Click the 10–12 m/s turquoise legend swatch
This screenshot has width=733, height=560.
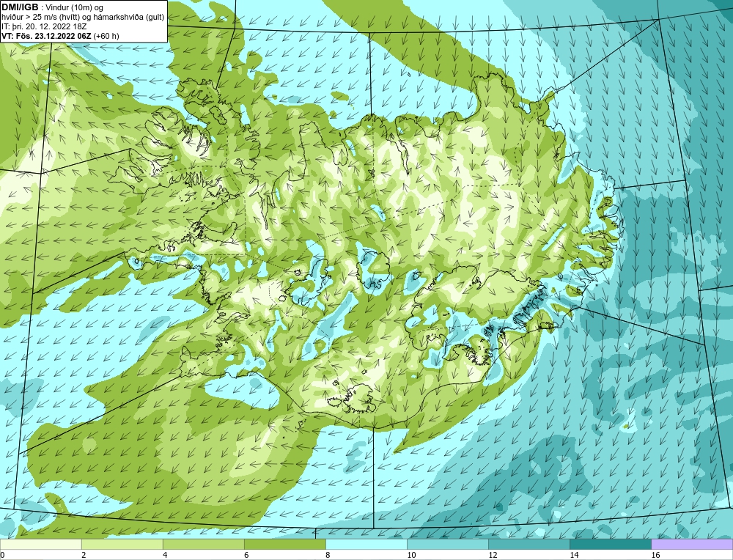[447, 544]
